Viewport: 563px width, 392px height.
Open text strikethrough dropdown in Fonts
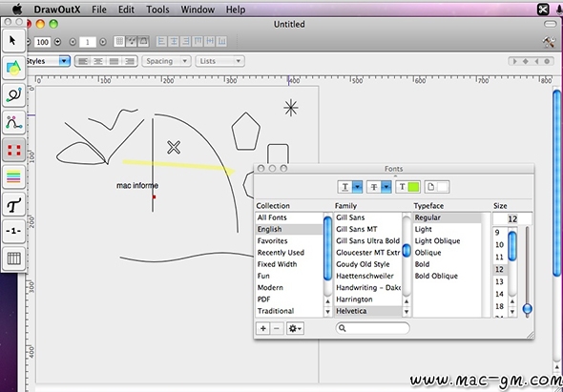(x=379, y=187)
